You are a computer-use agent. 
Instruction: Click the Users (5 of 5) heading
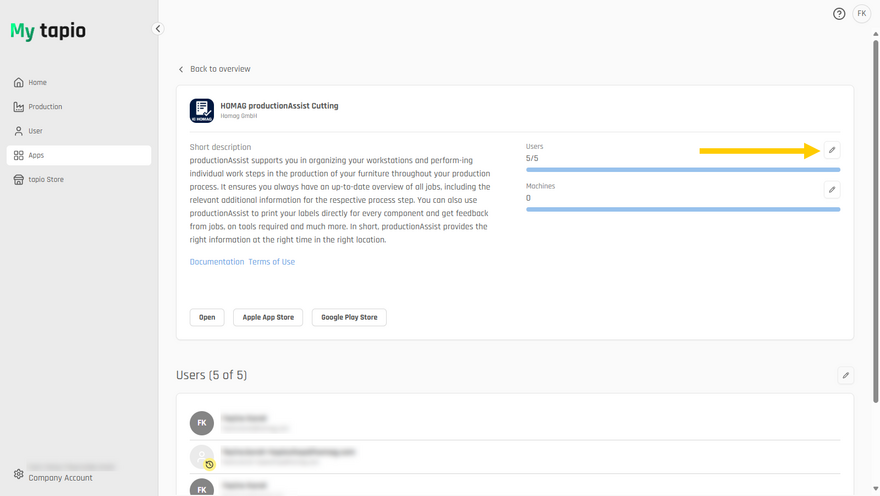212,375
